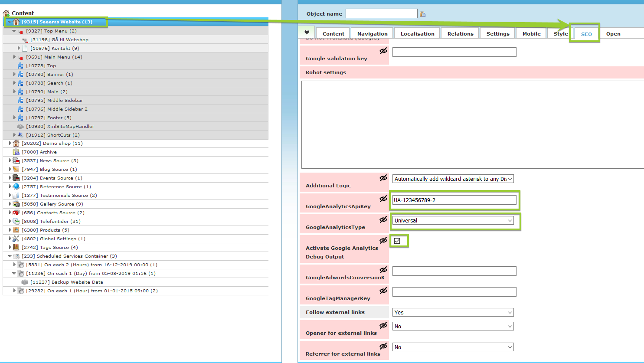Open the GoogleAnalyticsType dropdown
644x363 pixels.
[x=453, y=220]
